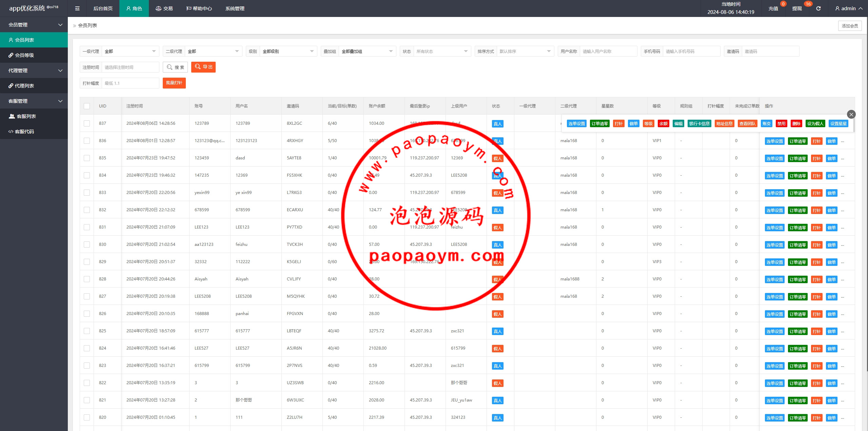Click 做单 for UID 828 row
Image resolution: width=868 pixels, height=431 pixels.
(x=831, y=279)
